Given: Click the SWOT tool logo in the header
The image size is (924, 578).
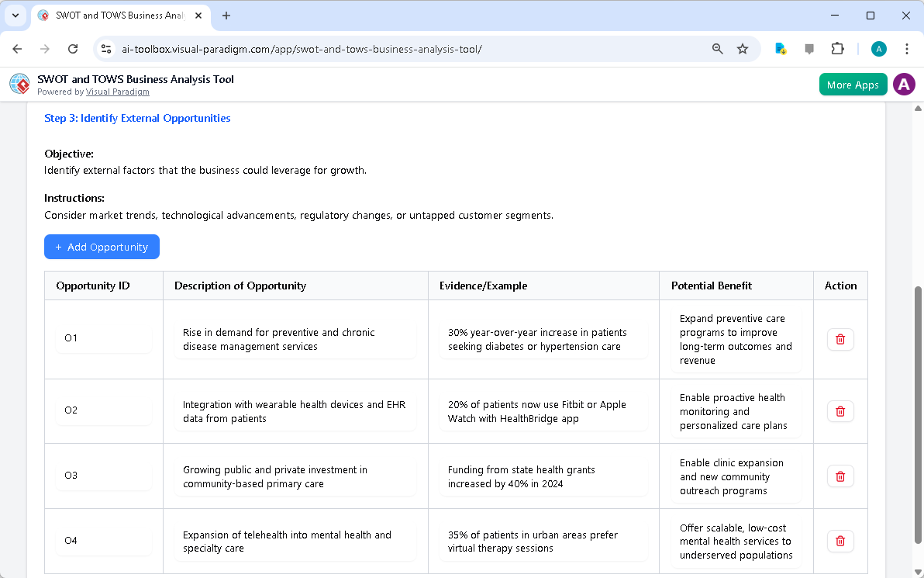Looking at the screenshot, I should point(19,84).
